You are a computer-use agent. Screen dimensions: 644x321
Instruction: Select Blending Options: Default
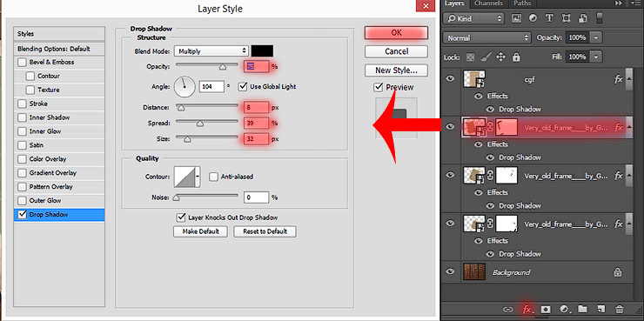[x=59, y=49]
